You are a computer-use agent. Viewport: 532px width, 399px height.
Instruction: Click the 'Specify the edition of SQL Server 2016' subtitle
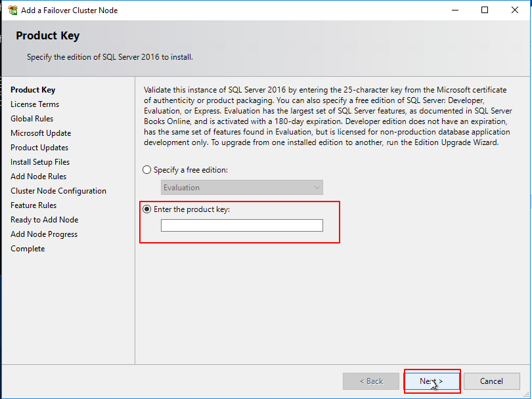click(110, 57)
